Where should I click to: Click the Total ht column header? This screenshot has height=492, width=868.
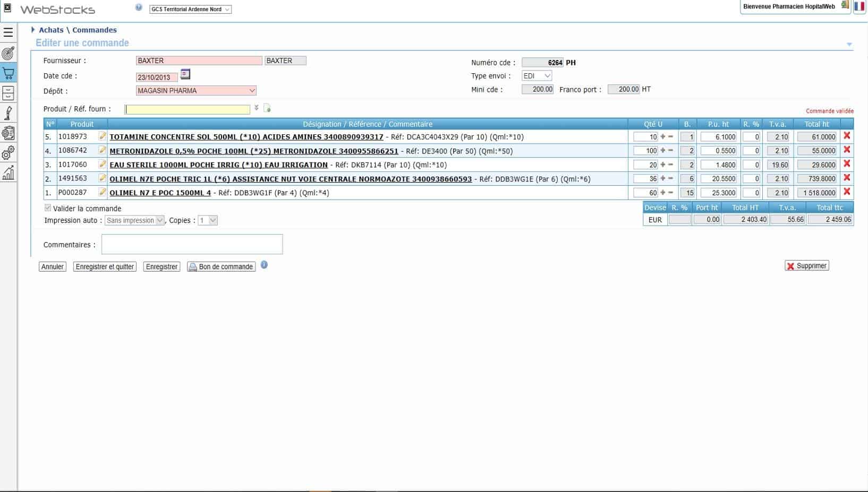pos(816,124)
